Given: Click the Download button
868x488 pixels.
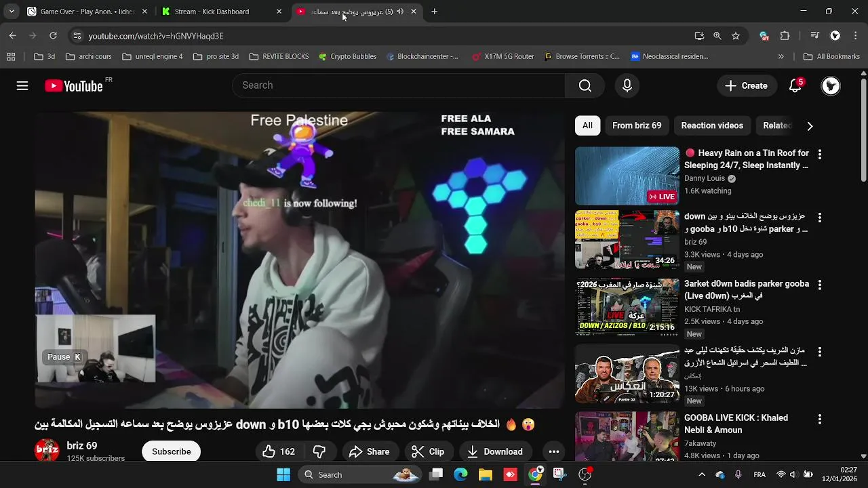Looking at the screenshot, I should pyautogui.click(x=495, y=451).
